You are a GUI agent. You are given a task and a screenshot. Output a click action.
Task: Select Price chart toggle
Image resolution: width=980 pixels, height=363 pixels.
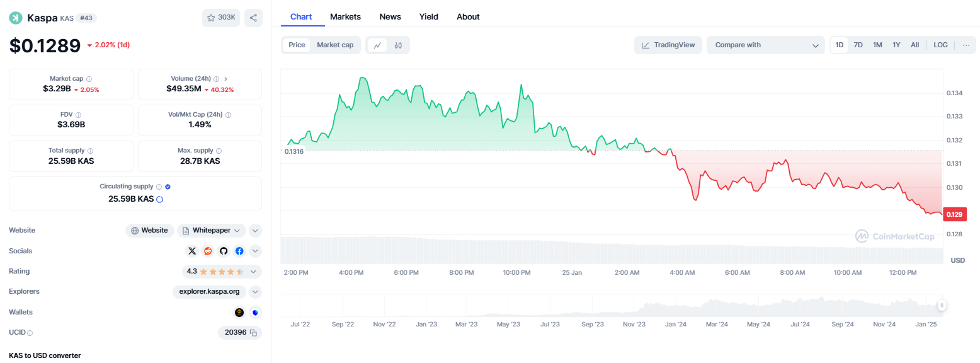[297, 45]
